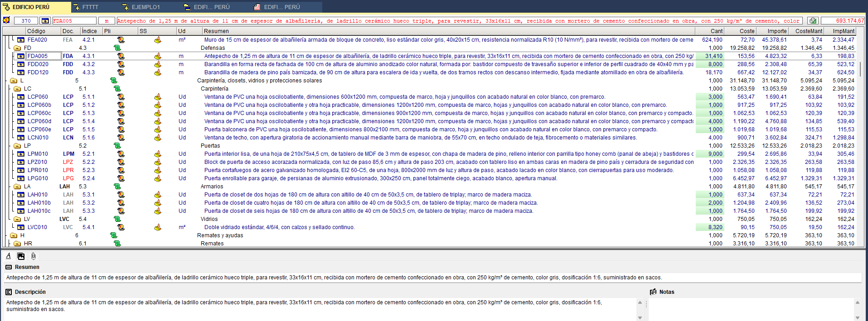Open the EJEMPLO1 tab
868x321 pixels.
coord(145,7)
